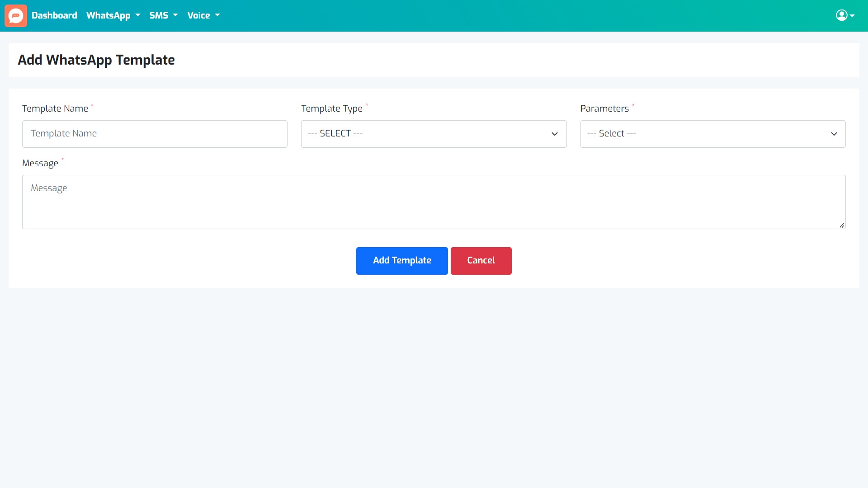Image resolution: width=868 pixels, height=488 pixels.
Task: Open the Template Type dropdown
Action: click(434, 134)
